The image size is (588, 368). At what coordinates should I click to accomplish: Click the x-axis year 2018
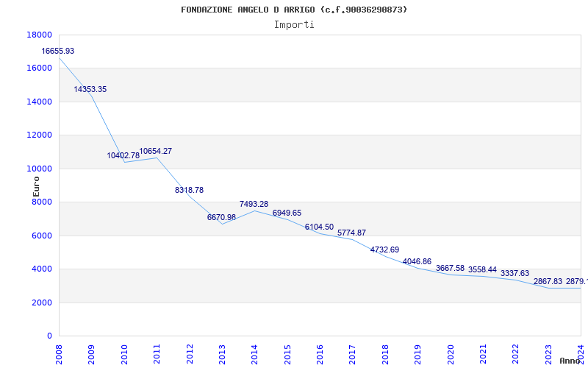[x=385, y=354]
